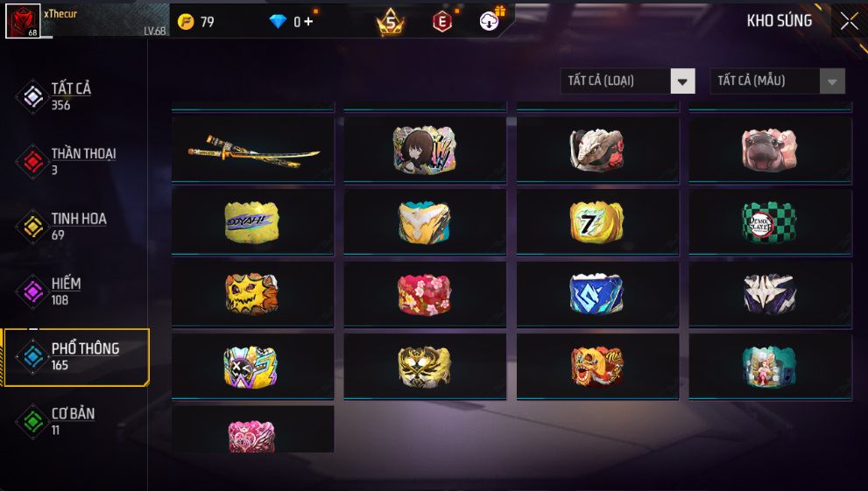The width and height of the screenshot is (868, 491).
Task: Close the Kho Súng screen
Action: [x=850, y=22]
